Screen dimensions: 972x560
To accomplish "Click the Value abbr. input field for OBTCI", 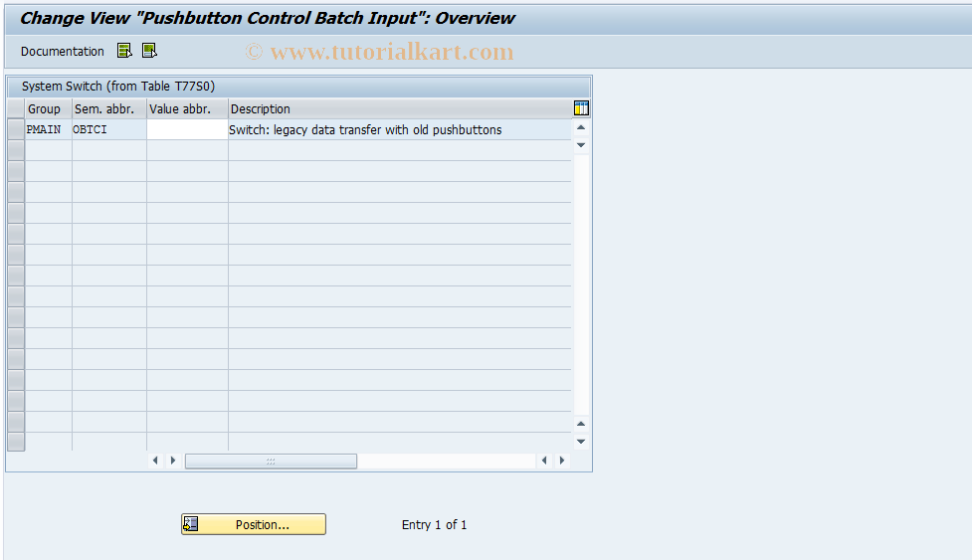I will (187, 129).
